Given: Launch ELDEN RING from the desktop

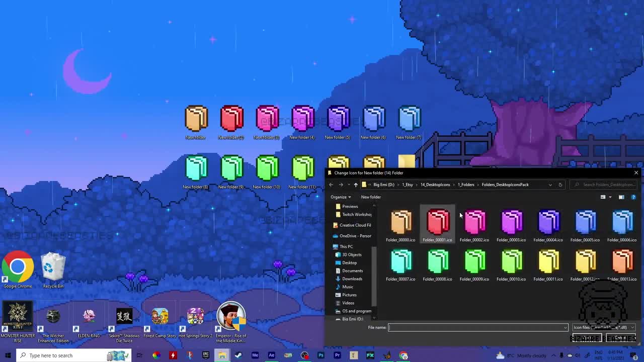Looking at the screenshot, I should click(x=89, y=317).
